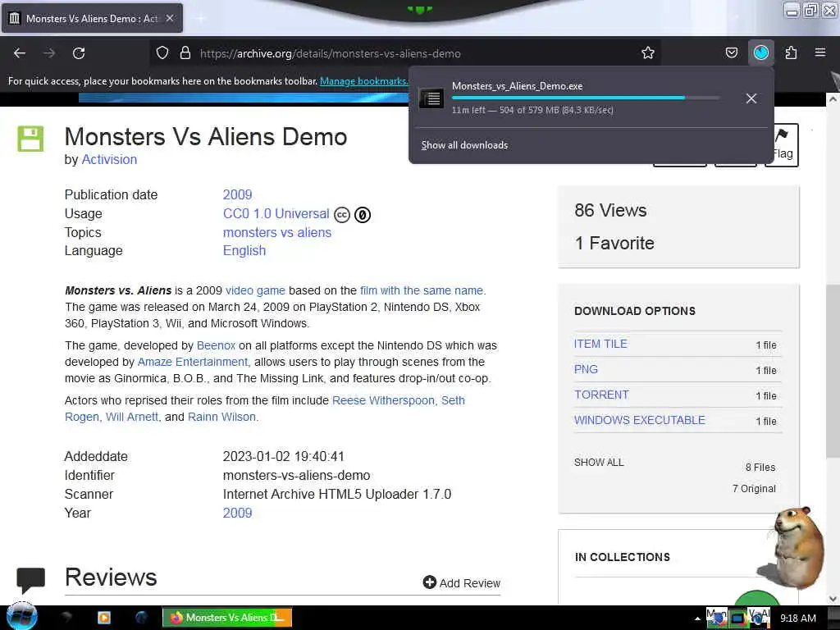Click the media player taskbar icon
Viewport: 840px width, 630px height.
click(104, 617)
